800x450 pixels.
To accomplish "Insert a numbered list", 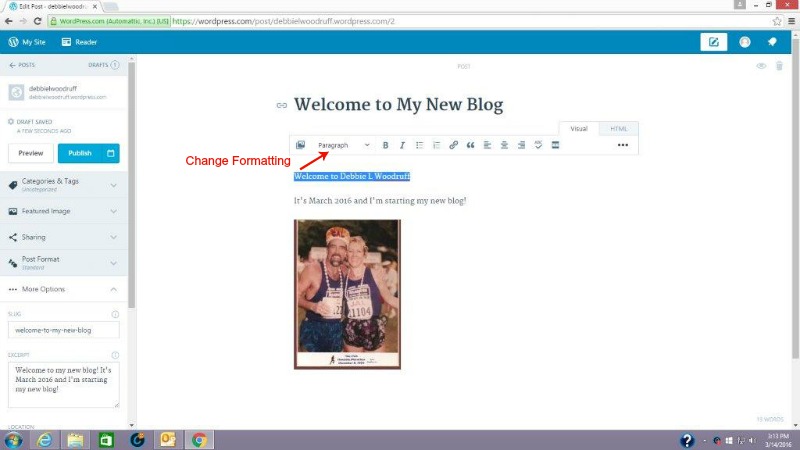I will pos(436,145).
